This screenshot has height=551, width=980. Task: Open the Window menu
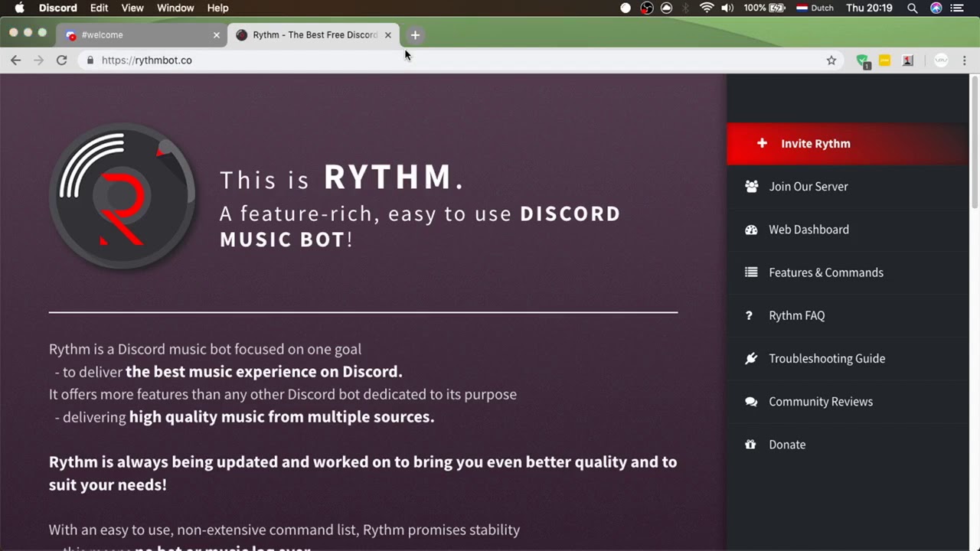(x=175, y=8)
